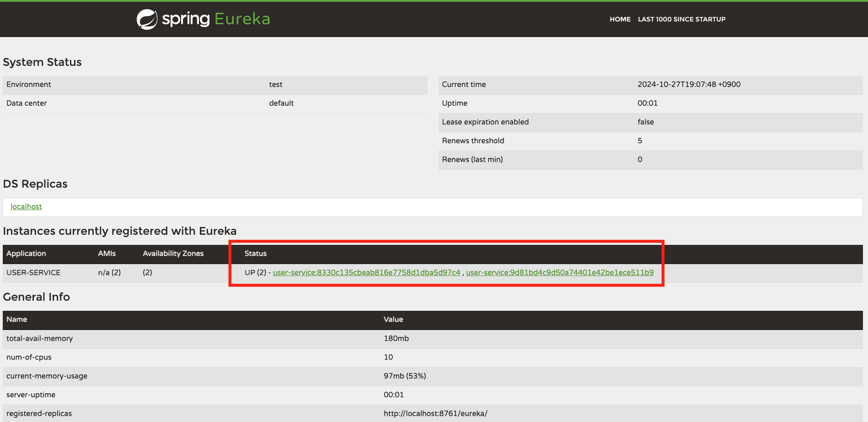Click the Status column header
Viewport: 868px width, 422px height.
coord(255,254)
